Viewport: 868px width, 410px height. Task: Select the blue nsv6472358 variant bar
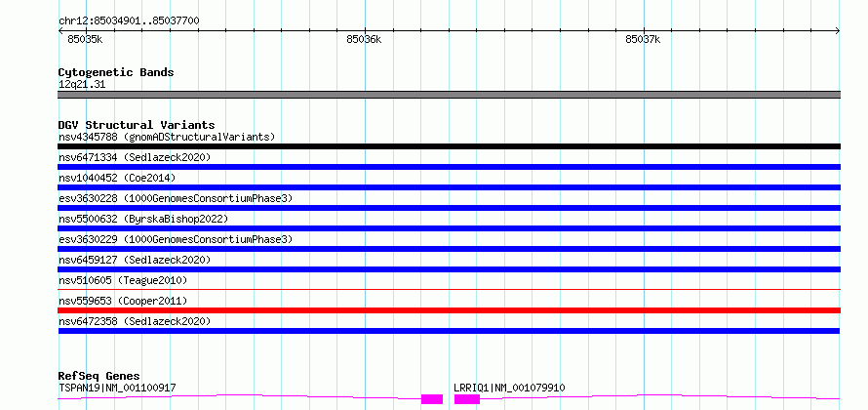[x=449, y=331]
